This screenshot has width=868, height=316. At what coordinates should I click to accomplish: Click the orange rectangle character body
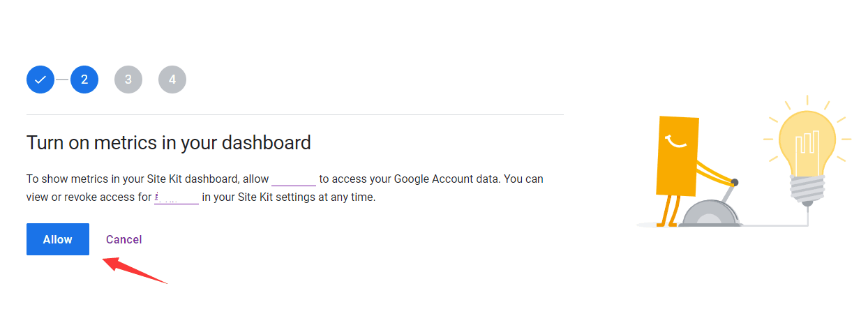coord(678,155)
